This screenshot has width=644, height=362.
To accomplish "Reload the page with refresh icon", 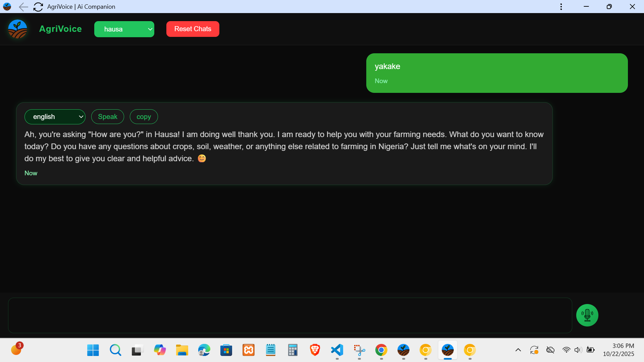I will point(38,7).
